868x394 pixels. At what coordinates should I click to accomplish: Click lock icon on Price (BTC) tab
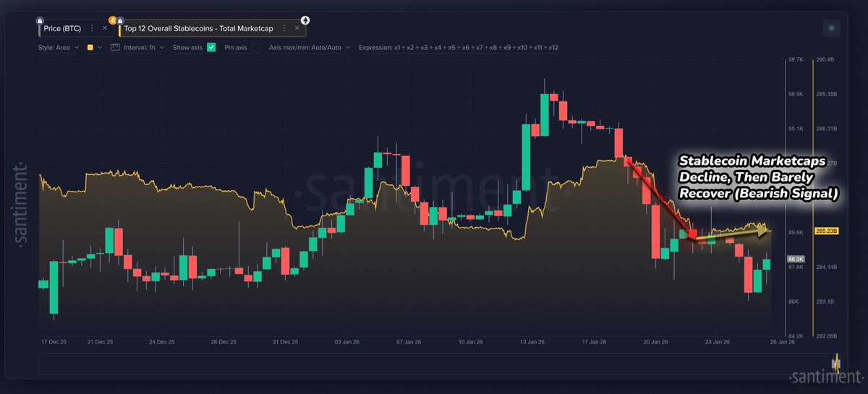tap(39, 20)
